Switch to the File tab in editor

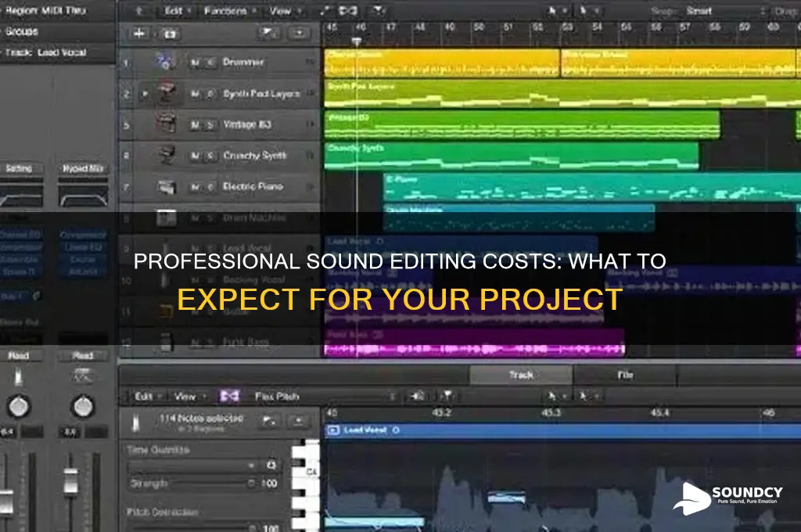[625, 375]
